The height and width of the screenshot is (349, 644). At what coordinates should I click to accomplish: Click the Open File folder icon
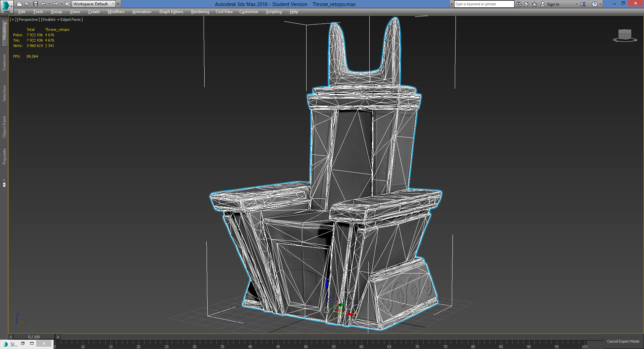pyautogui.click(x=28, y=4)
